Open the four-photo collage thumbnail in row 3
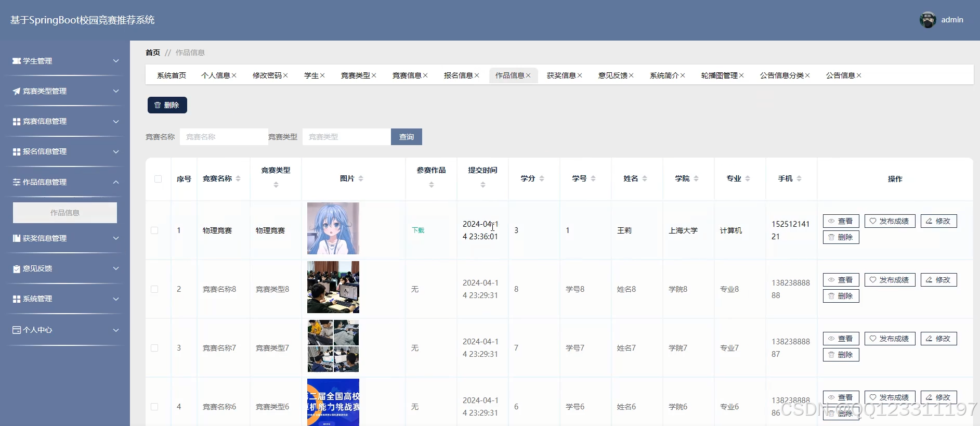This screenshot has height=426, width=980. pyautogui.click(x=333, y=346)
